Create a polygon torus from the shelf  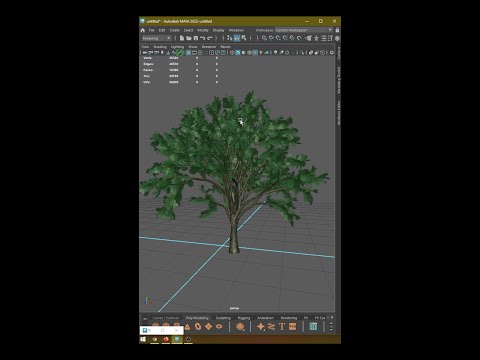pos(198,327)
